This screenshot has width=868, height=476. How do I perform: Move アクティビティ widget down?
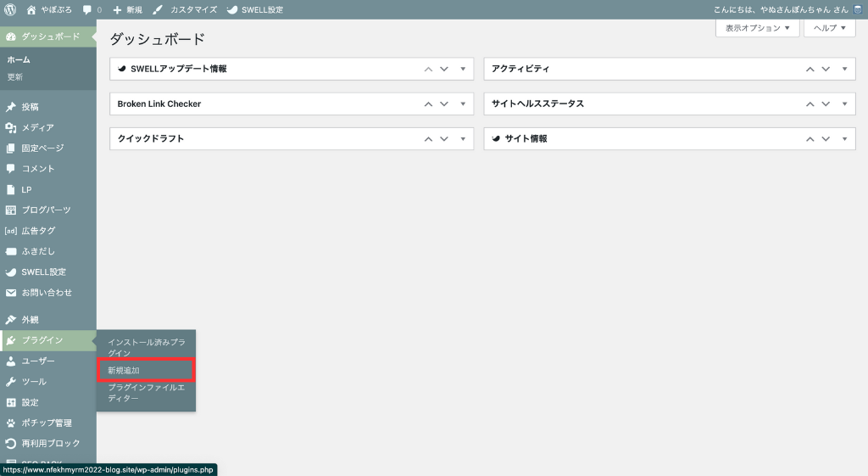[826, 70]
